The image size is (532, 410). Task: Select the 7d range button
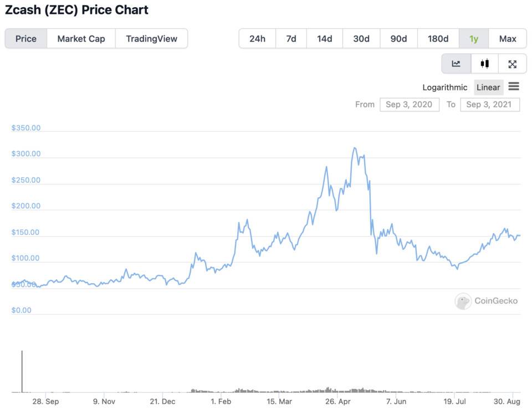pos(291,39)
